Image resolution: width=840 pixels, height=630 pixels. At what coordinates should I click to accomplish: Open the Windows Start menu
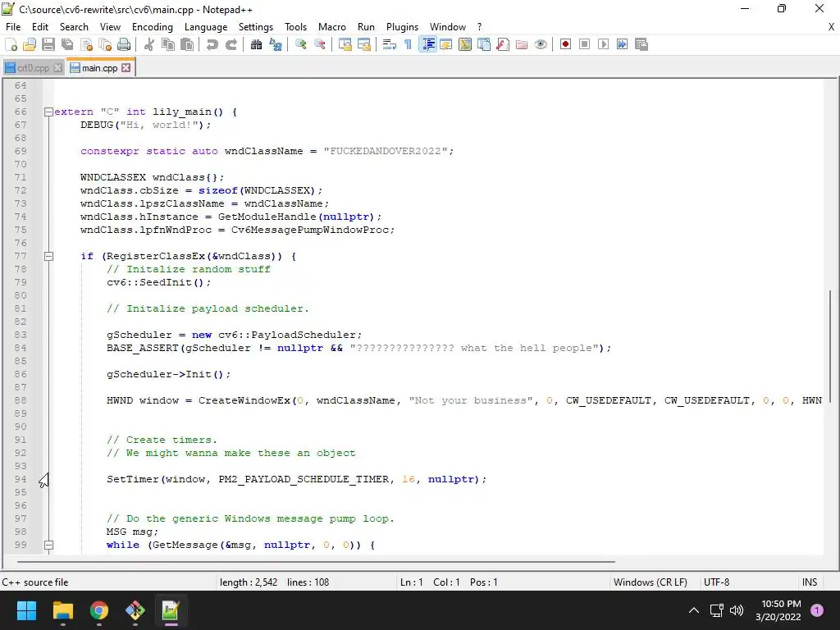[26, 610]
